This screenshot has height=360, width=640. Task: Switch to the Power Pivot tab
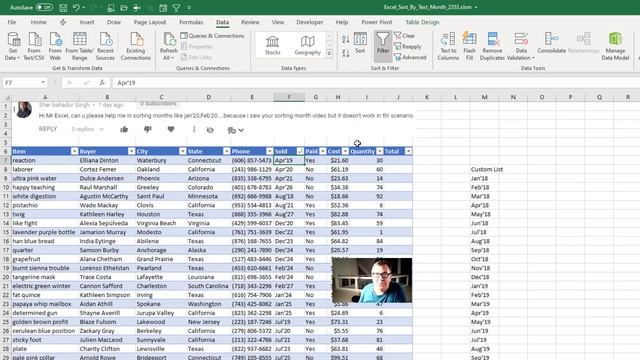click(376, 22)
